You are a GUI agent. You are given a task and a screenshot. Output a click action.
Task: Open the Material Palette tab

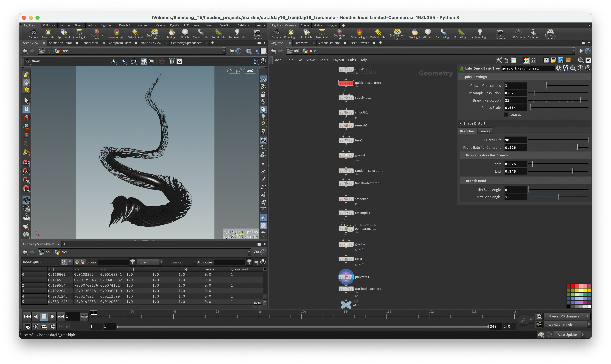pyautogui.click(x=329, y=43)
